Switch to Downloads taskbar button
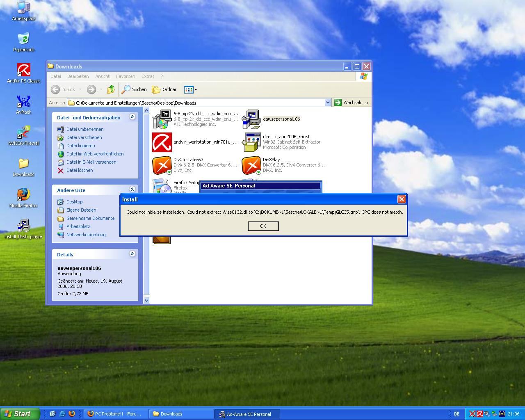The image size is (525, 420). 181,414
